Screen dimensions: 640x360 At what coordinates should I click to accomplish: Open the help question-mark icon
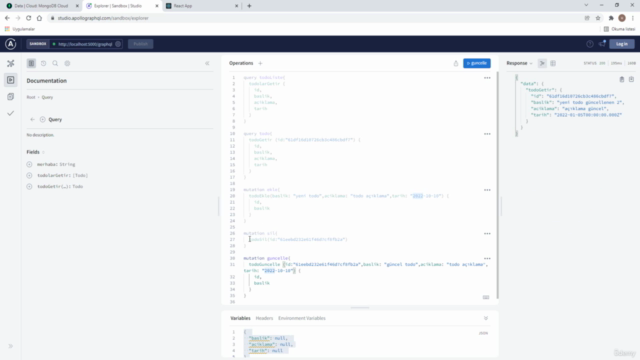pos(590,44)
